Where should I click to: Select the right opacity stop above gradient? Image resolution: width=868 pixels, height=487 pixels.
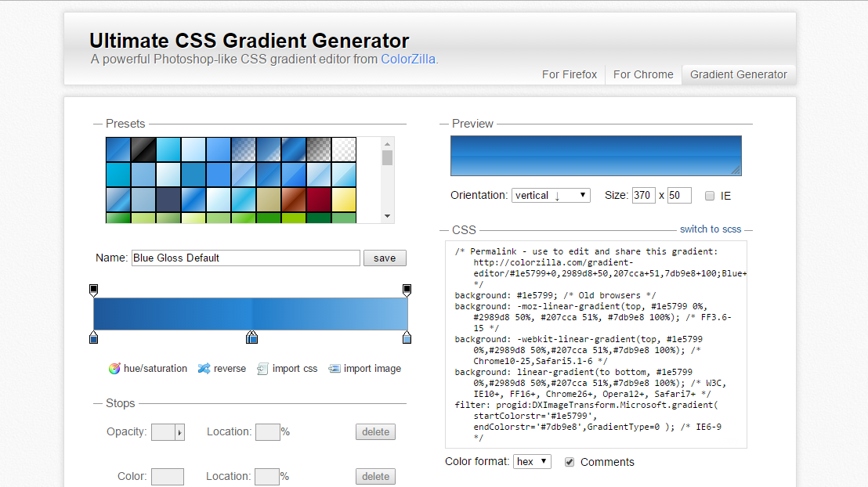[x=407, y=290]
